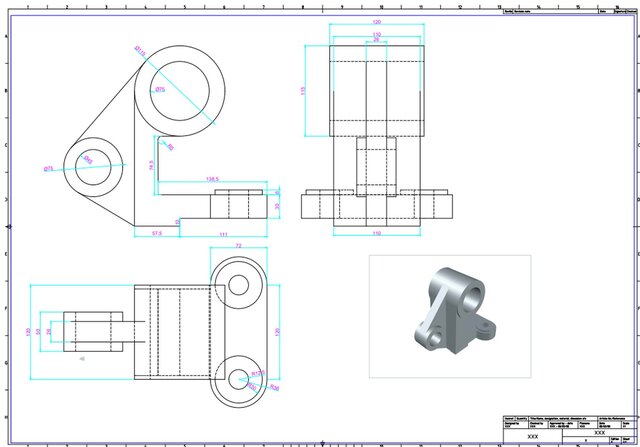Select the Ø75 label inside the large circle
The image size is (640, 447).
pyautogui.click(x=160, y=89)
